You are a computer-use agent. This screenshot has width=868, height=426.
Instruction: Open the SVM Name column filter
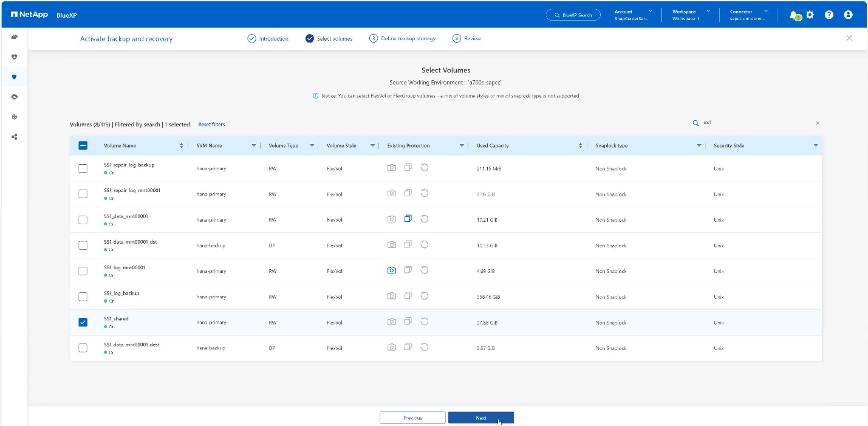254,146
